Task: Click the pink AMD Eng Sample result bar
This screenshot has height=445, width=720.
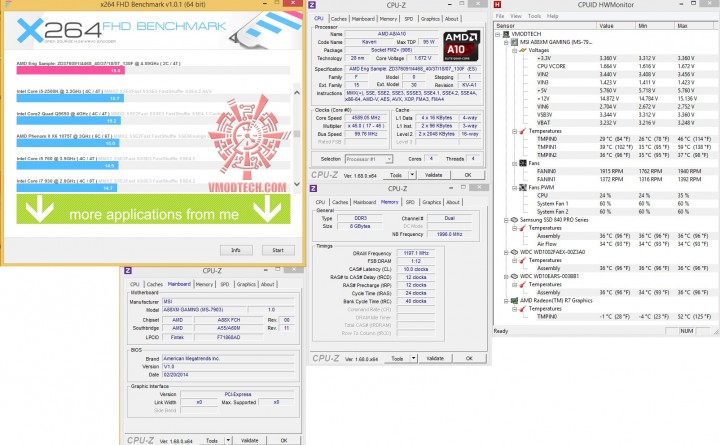Action: tap(70, 71)
